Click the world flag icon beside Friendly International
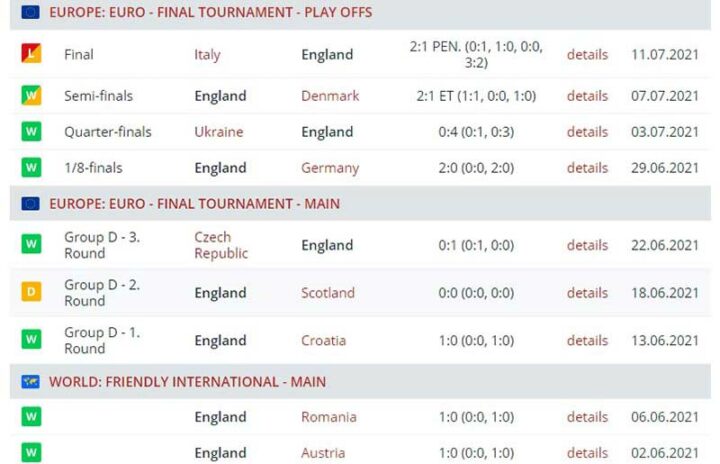Viewport: 720px width, 464px height. (31, 382)
